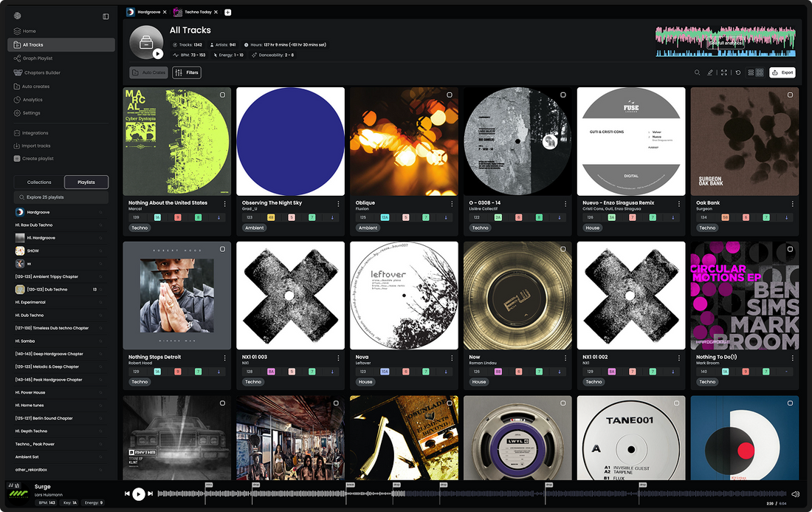
Task: Click the edit pencil icon in the toolbar
Action: (710, 72)
